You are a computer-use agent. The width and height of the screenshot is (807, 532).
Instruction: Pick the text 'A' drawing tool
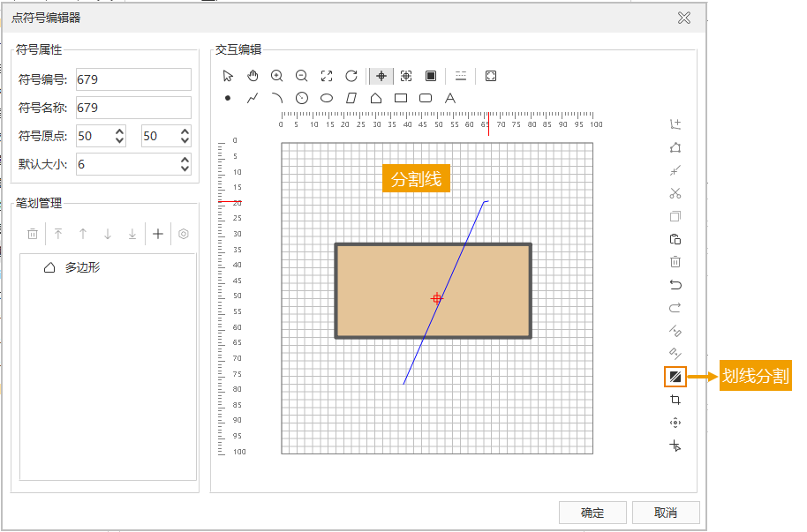click(449, 98)
